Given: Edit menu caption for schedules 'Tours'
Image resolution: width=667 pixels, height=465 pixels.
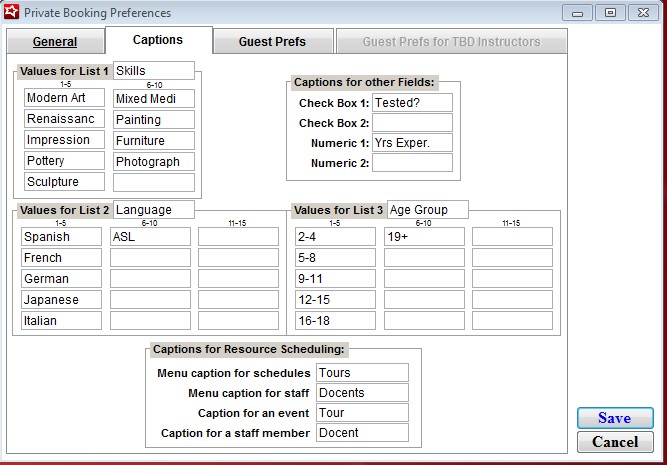Looking at the screenshot, I should [x=362, y=373].
